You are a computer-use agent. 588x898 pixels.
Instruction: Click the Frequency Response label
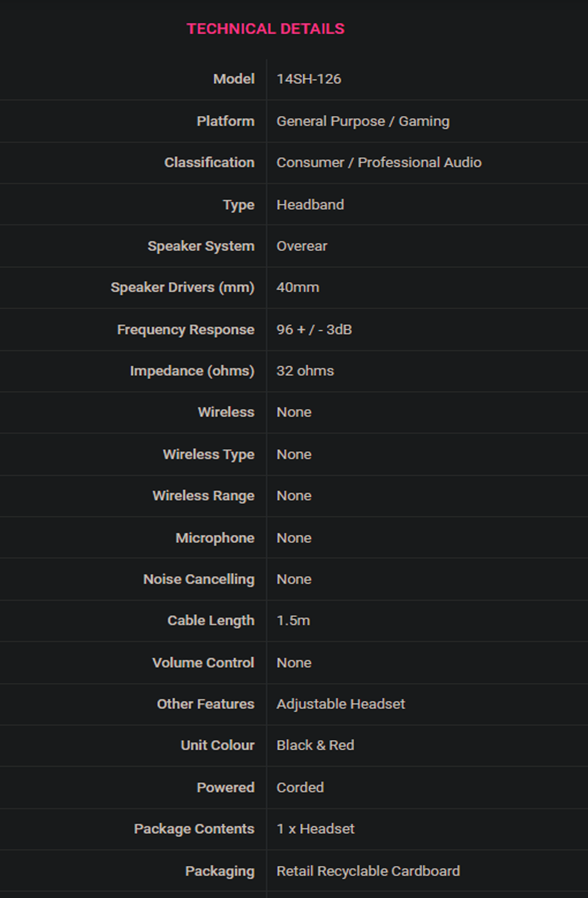click(186, 330)
